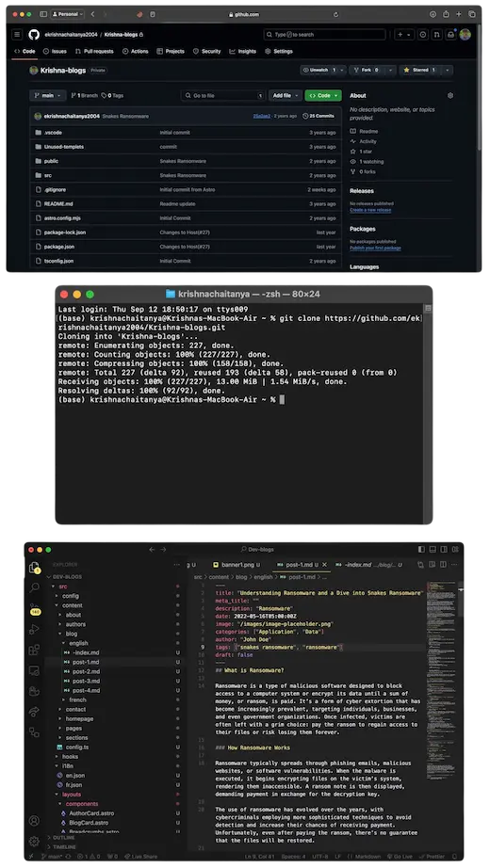Expand the french folder in Explorer
Image resolution: width=490 pixels, height=868 pixels.
77,699
